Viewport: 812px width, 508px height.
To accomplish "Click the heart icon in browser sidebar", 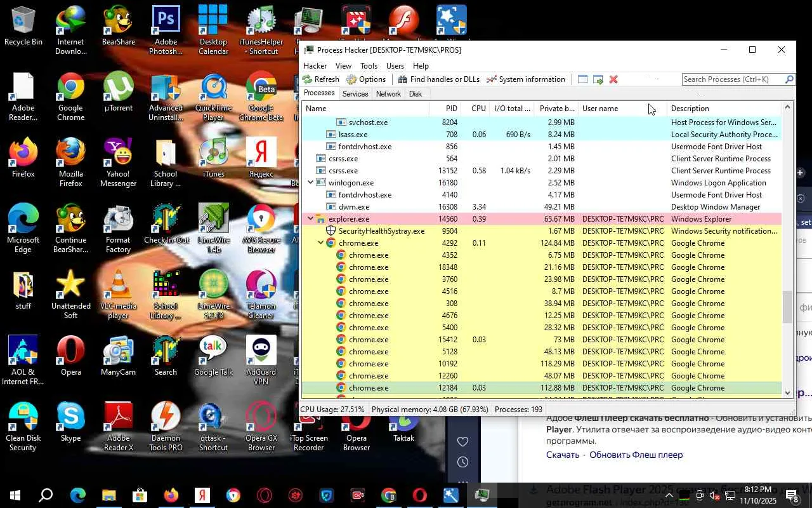I will point(462,441).
